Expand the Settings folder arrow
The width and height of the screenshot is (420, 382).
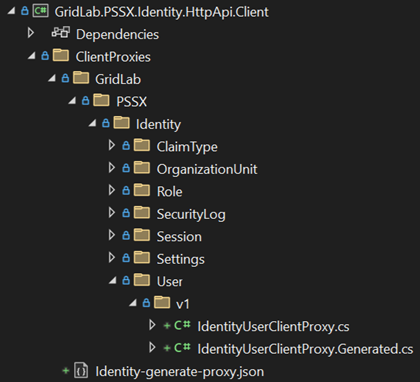(x=112, y=257)
